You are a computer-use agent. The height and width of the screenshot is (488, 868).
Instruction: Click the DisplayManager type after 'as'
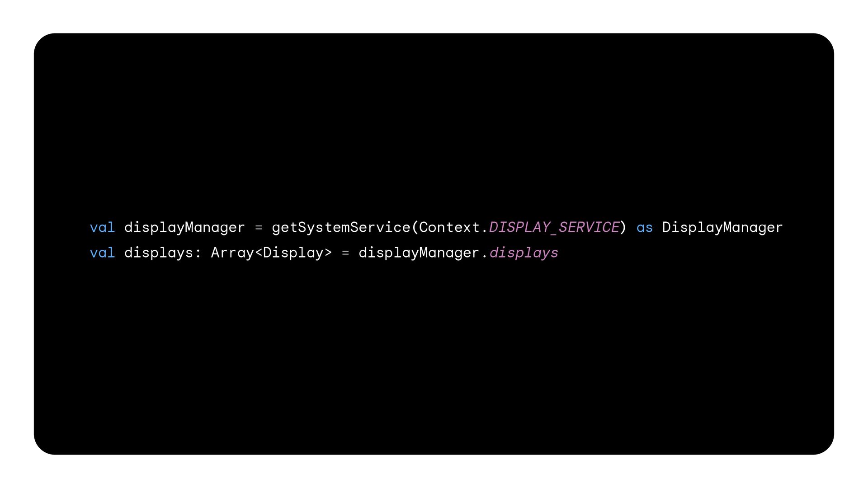click(722, 228)
